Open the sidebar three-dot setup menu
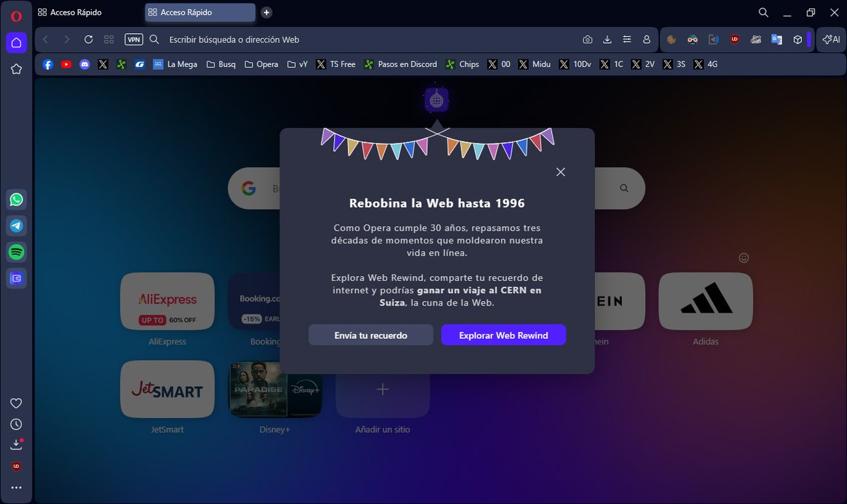 16,488
